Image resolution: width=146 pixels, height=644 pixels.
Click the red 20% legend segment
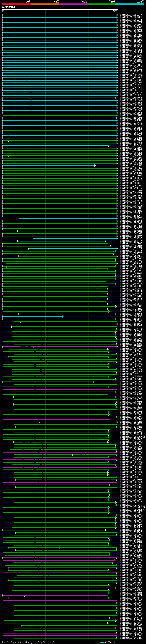coord(16,4)
